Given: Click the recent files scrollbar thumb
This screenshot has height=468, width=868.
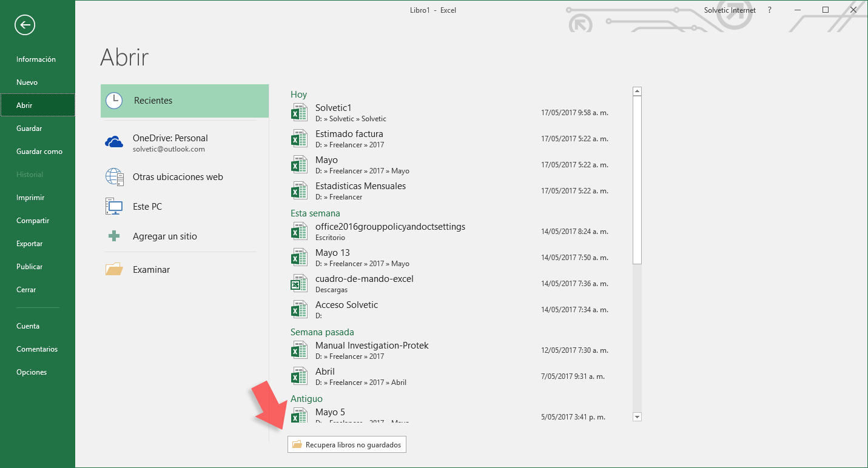Looking at the screenshot, I should [x=637, y=180].
